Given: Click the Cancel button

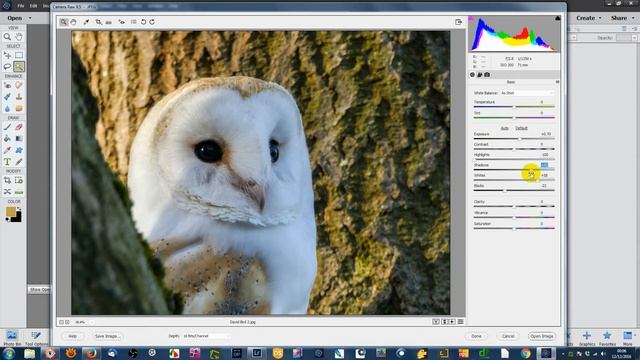Looking at the screenshot, I should click(508, 336).
